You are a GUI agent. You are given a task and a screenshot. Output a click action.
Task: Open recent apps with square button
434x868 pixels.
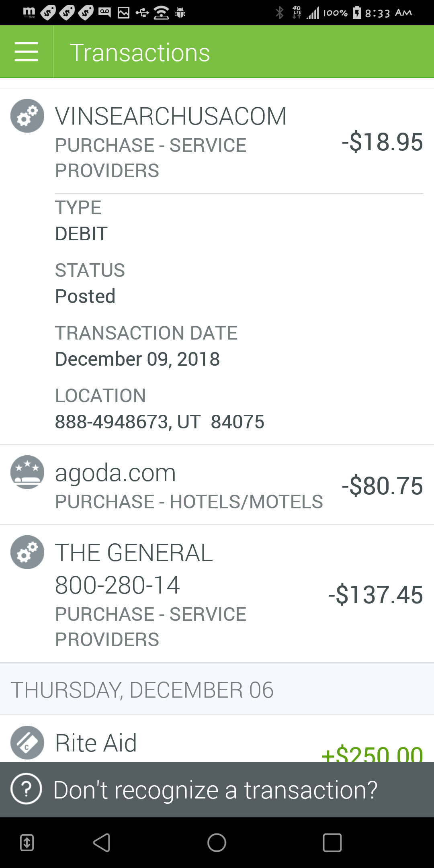click(x=332, y=842)
